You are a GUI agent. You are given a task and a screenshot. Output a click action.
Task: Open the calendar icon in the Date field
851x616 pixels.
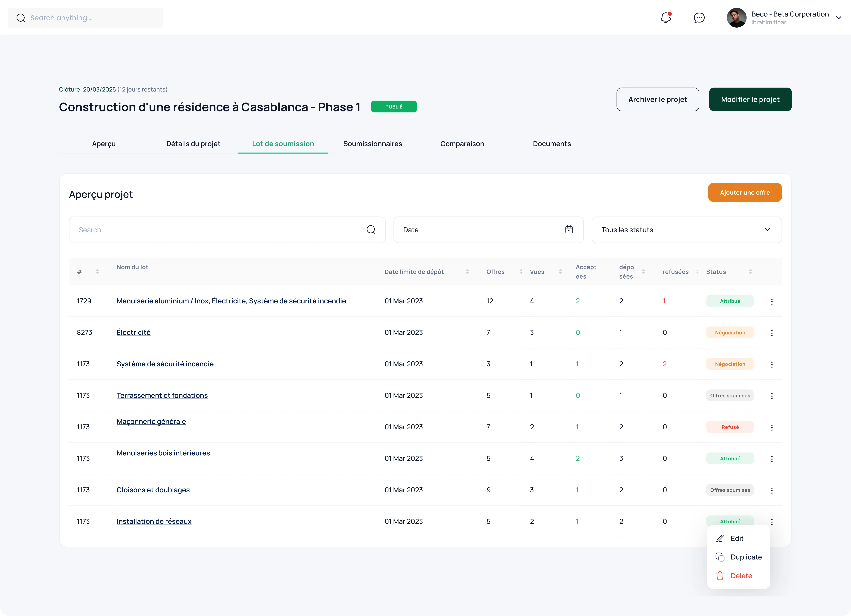[x=569, y=229]
